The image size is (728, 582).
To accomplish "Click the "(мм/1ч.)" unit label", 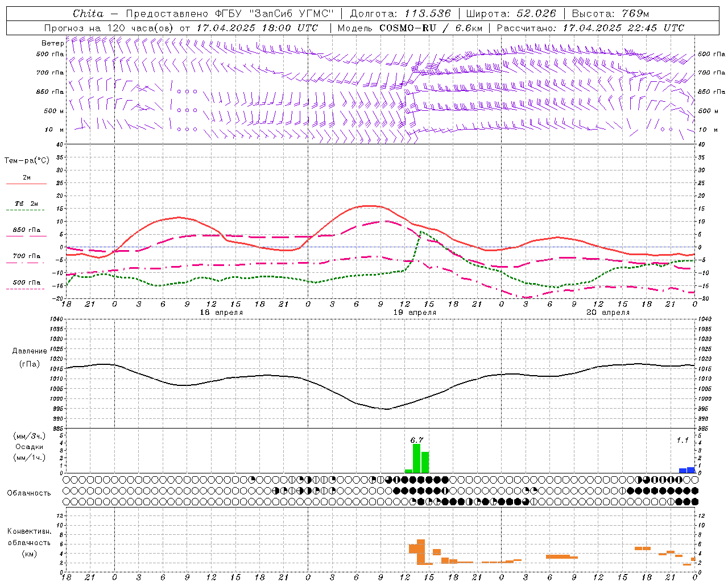I will tap(30, 458).
